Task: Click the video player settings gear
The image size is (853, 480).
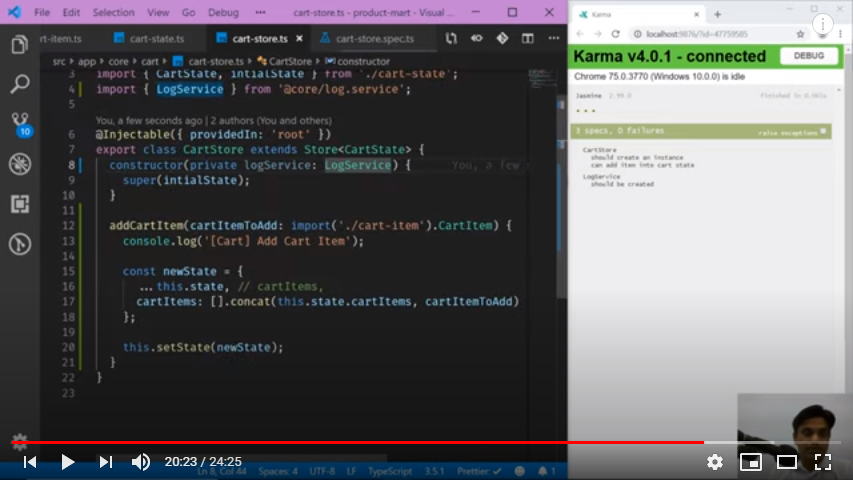Action: [714, 461]
